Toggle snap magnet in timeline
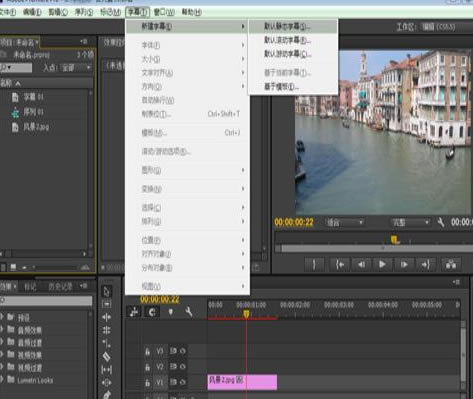Screen dimensions: 473x399 [152, 312]
